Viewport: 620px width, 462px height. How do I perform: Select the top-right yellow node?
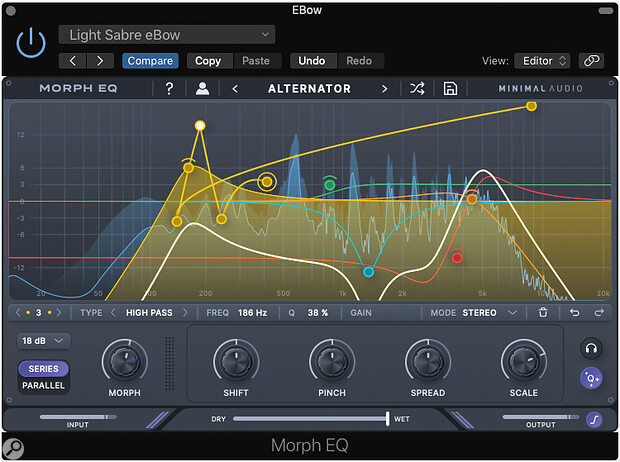coord(531,106)
